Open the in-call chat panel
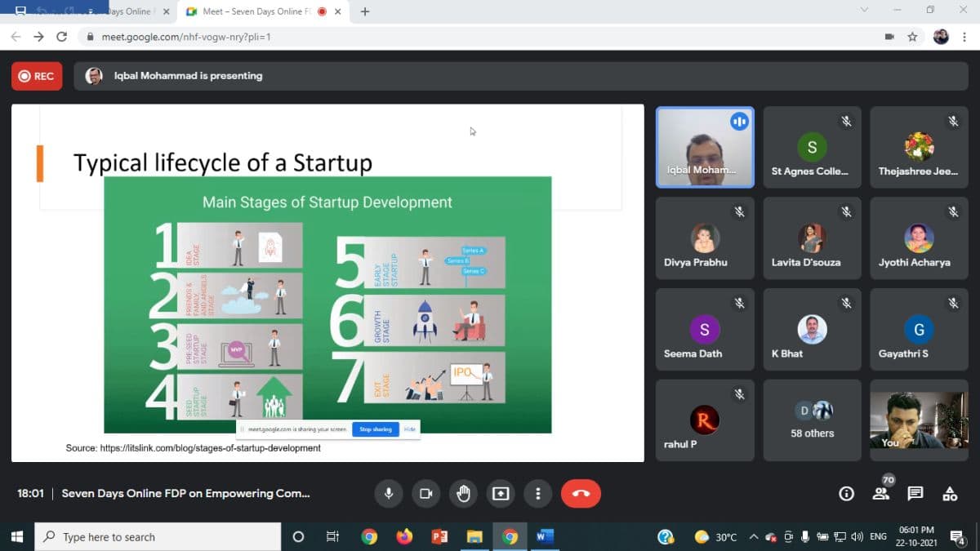980x551 pixels. [x=915, y=493]
